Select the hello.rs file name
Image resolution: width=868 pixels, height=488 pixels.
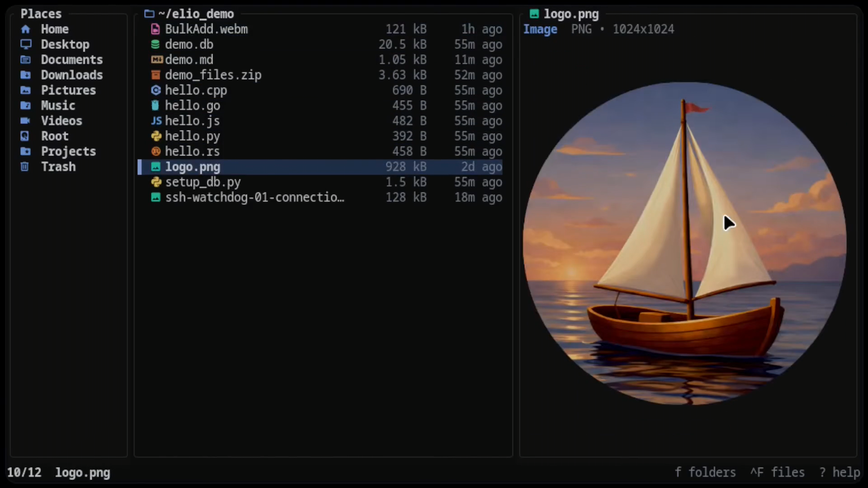coord(192,151)
